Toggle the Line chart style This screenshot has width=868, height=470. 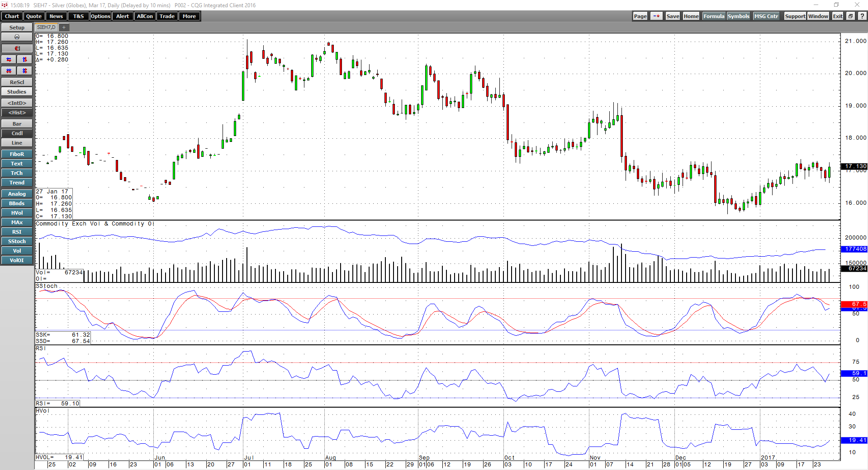[17, 143]
